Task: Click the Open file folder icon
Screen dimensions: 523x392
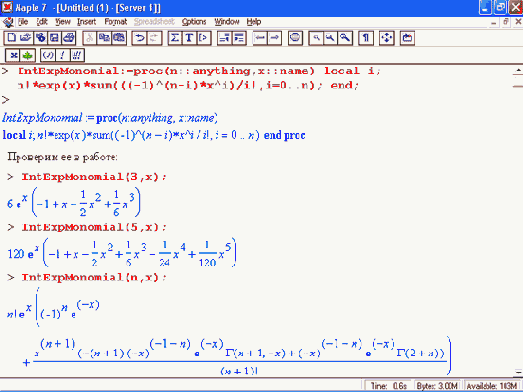Action: [26, 38]
